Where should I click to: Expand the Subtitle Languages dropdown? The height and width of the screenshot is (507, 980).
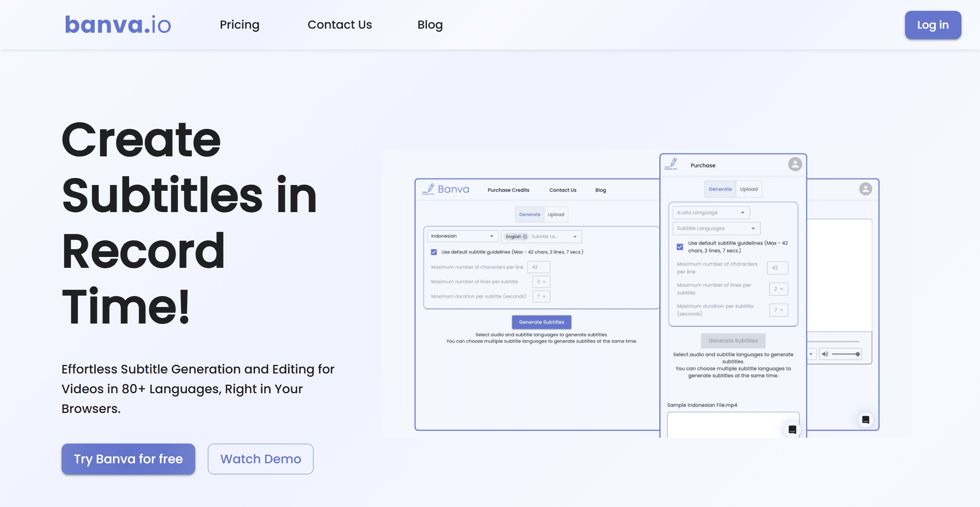tap(716, 228)
